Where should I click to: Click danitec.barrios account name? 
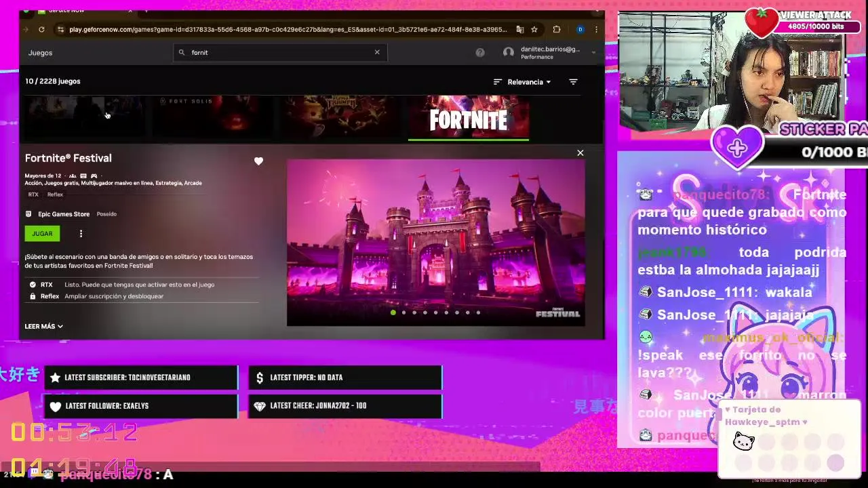(x=550, y=49)
